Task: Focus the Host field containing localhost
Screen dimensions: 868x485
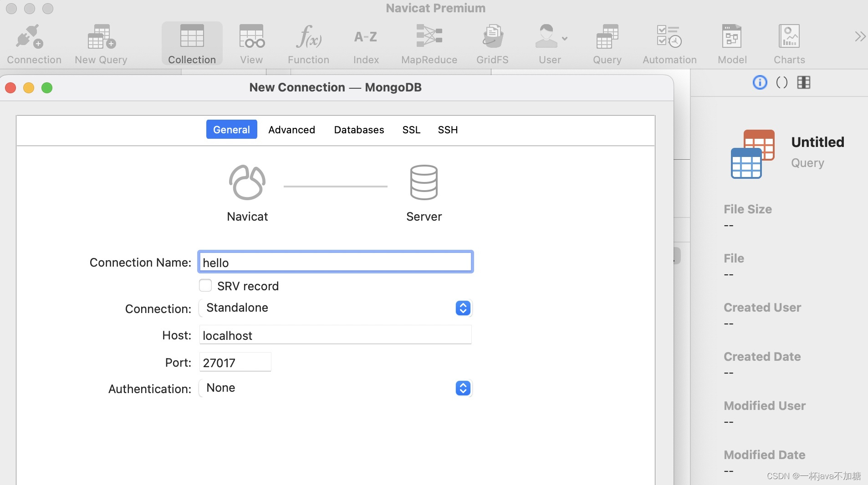Action: [335, 335]
